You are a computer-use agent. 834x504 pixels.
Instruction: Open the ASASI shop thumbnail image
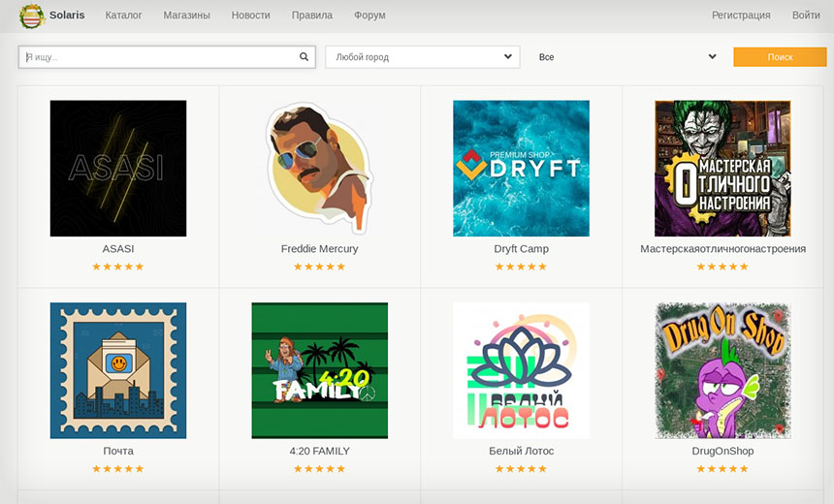pos(118,168)
